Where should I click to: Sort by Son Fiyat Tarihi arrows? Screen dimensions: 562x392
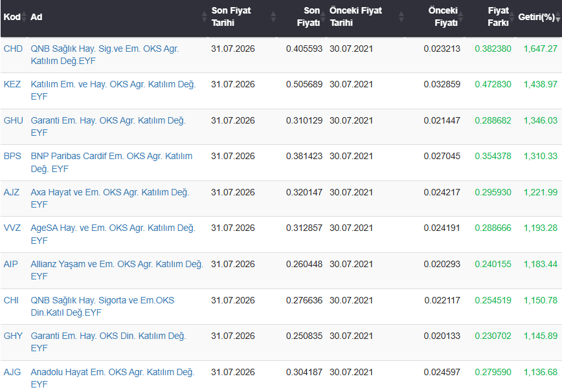pyautogui.click(x=273, y=17)
